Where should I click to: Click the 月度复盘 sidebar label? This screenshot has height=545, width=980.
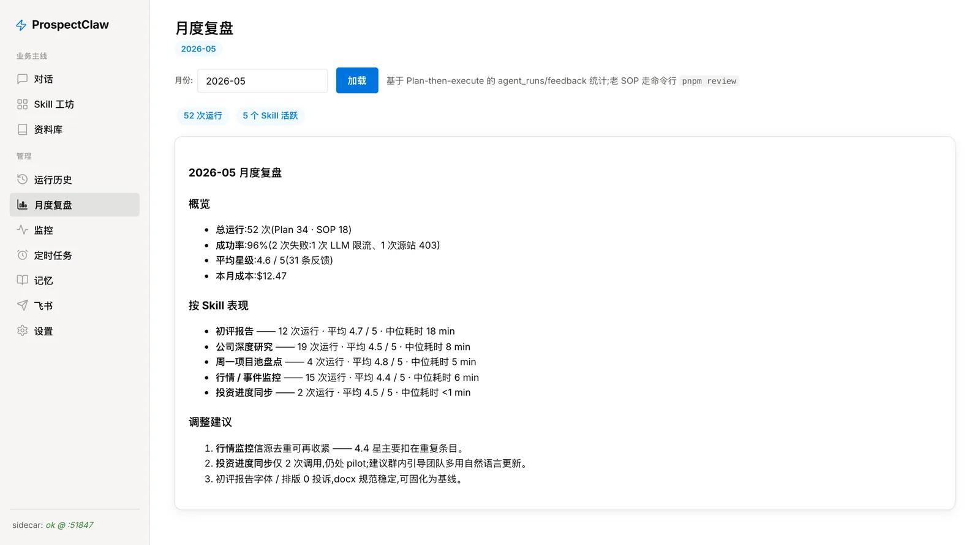pyautogui.click(x=53, y=205)
